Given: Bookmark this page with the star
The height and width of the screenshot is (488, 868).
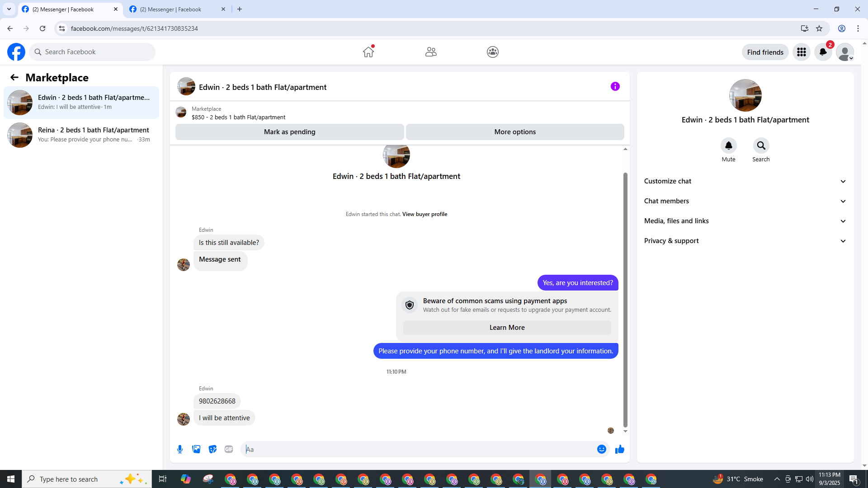Looking at the screenshot, I should pyautogui.click(x=819, y=28).
